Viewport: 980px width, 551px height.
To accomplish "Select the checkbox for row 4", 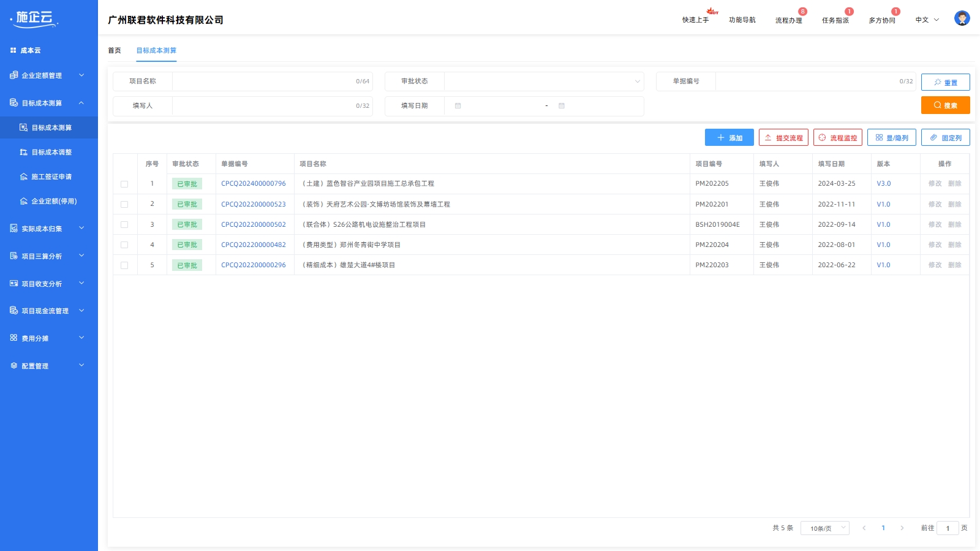I will point(124,245).
